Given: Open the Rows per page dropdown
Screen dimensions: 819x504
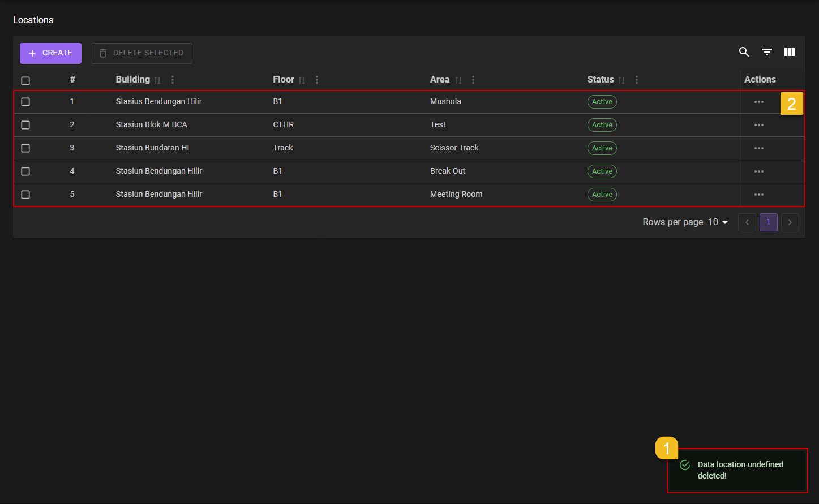Looking at the screenshot, I should point(718,222).
